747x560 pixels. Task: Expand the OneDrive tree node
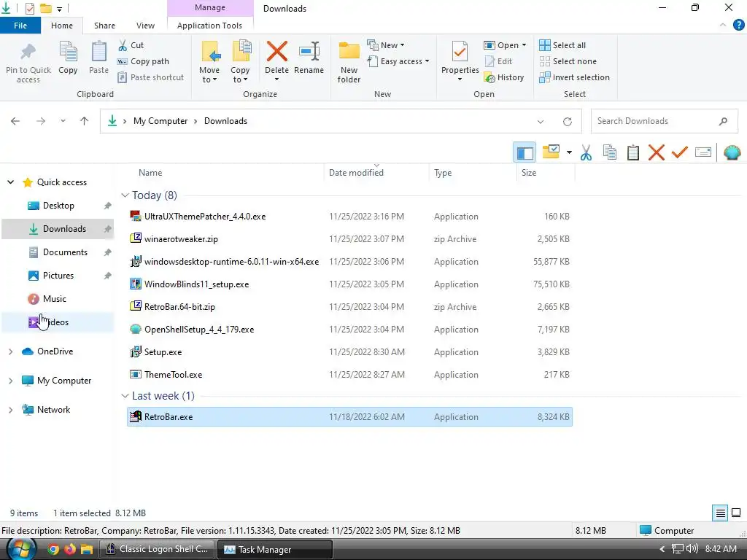point(10,351)
